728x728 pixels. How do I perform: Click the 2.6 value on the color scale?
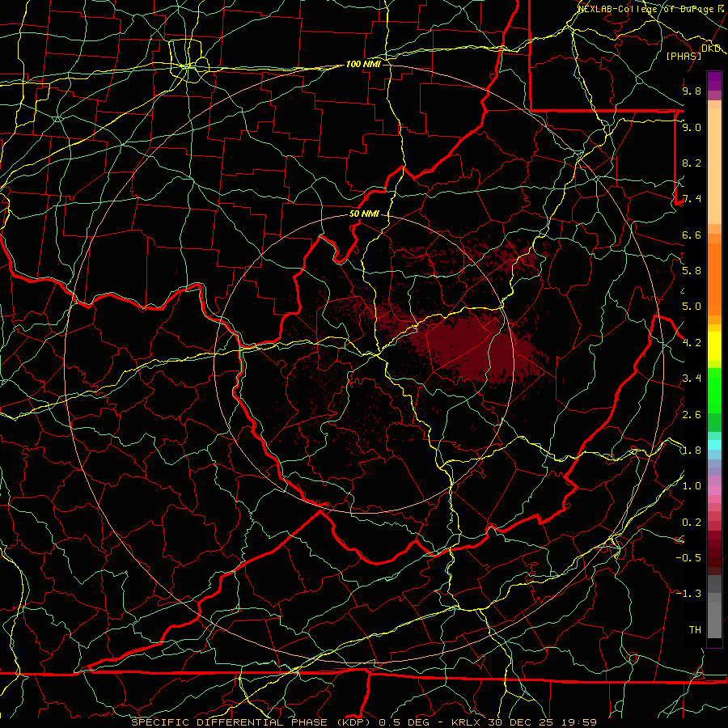[x=692, y=415]
